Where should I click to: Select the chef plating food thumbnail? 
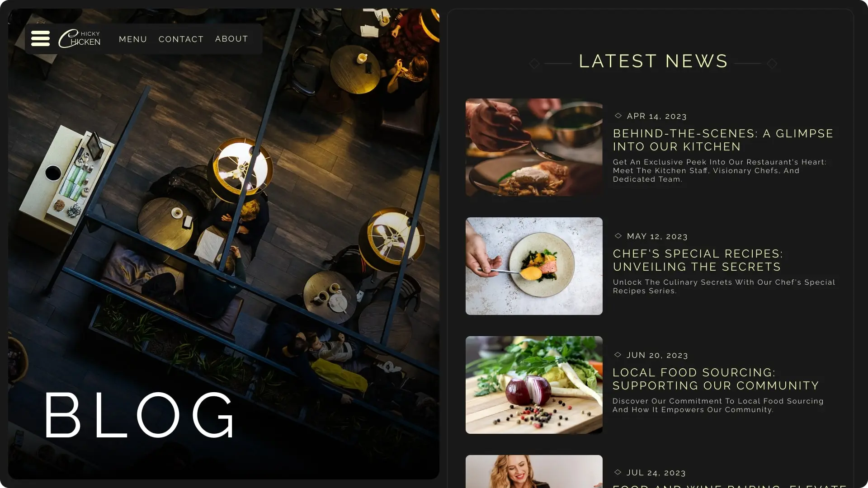[x=534, y=147]
